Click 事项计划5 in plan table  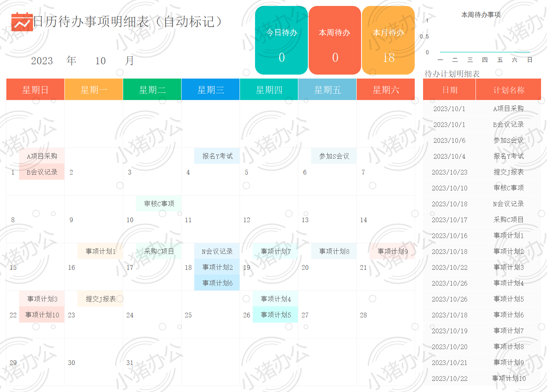pyautogui.click(x=508, y=299)
